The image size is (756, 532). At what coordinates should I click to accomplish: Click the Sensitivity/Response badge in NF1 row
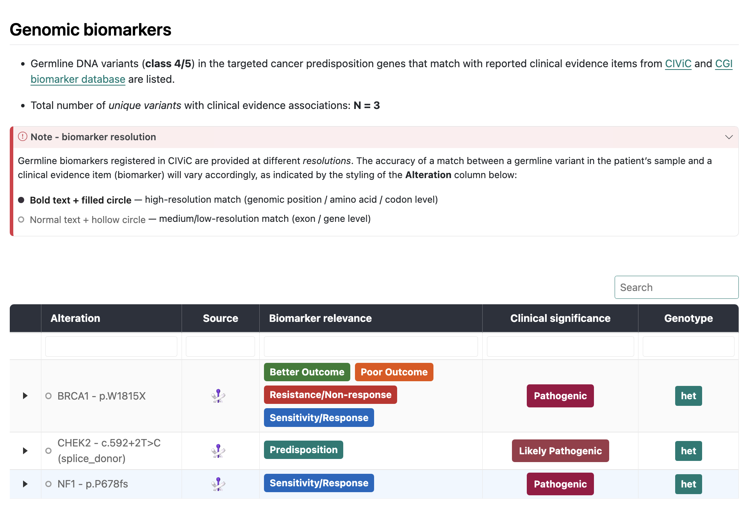(x=319, y=483)
